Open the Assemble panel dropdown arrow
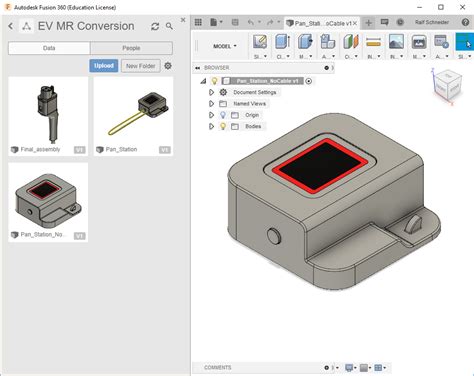This screenshot has height=376, width=474. point(333,56)
